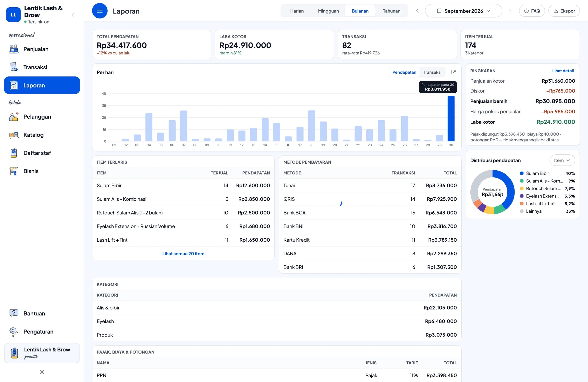Select the Eyelash category row
The image size is (588, 382).
click(x=276, y=321)
